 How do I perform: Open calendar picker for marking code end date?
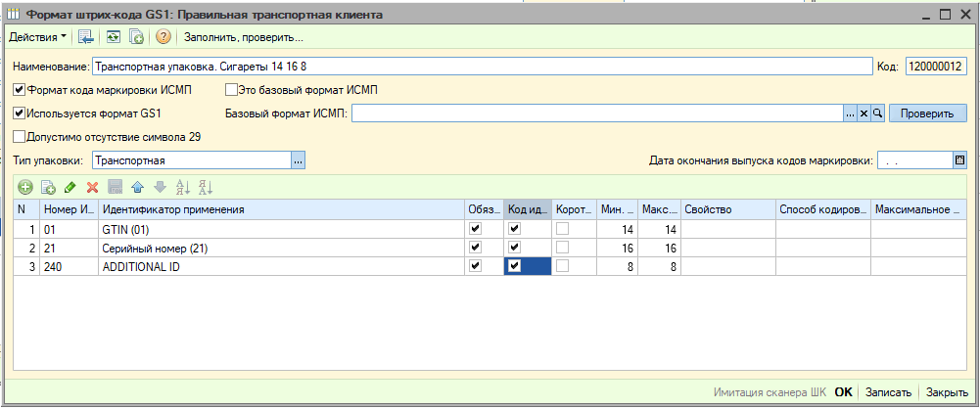tap(959, 160)
